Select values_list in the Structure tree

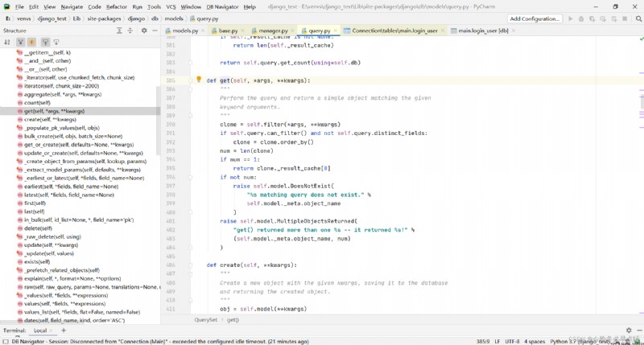(82, 312)
